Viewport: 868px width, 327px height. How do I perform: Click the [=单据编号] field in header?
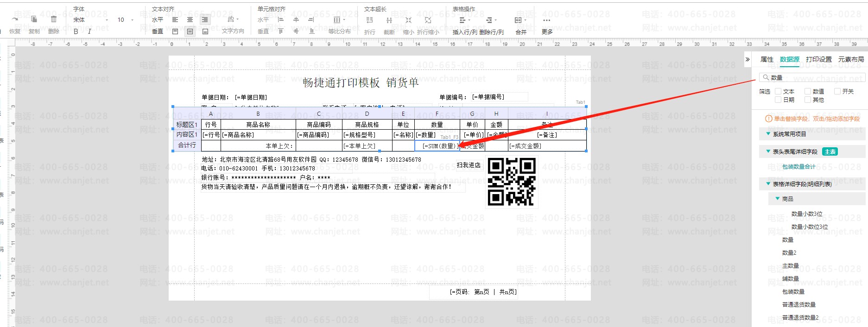(x=500, y=97)
